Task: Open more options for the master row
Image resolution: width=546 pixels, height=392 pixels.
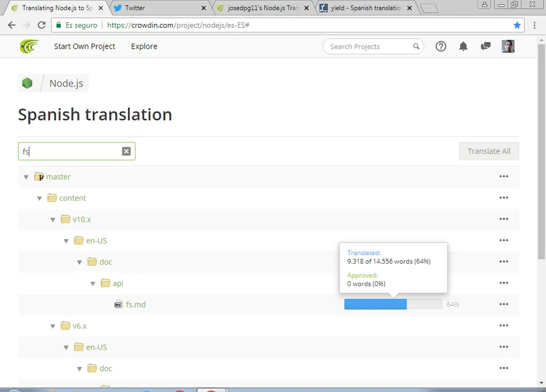Action: tap(503, 176)
